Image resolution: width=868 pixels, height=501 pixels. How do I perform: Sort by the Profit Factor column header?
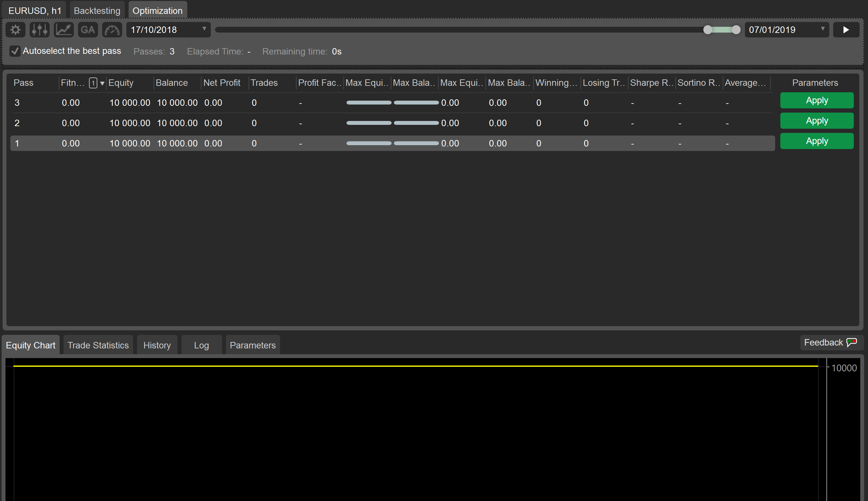click(319, 83)
